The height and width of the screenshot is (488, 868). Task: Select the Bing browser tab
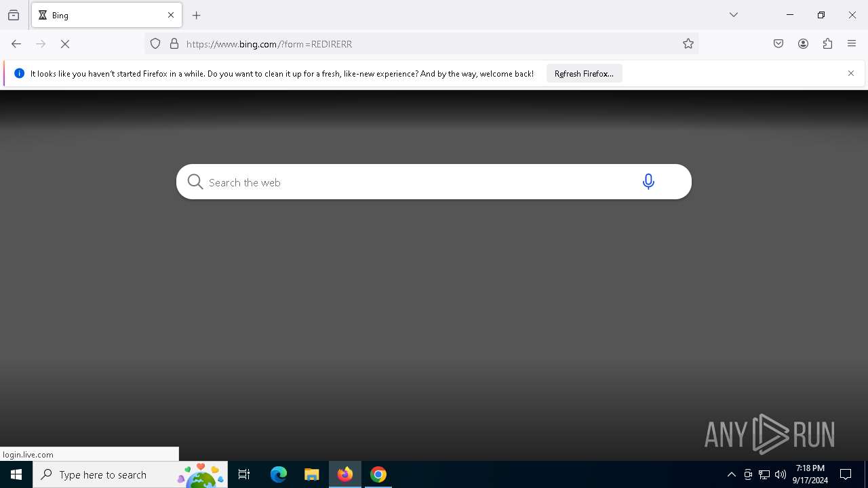pyautogui.click(x=106, y=15)
